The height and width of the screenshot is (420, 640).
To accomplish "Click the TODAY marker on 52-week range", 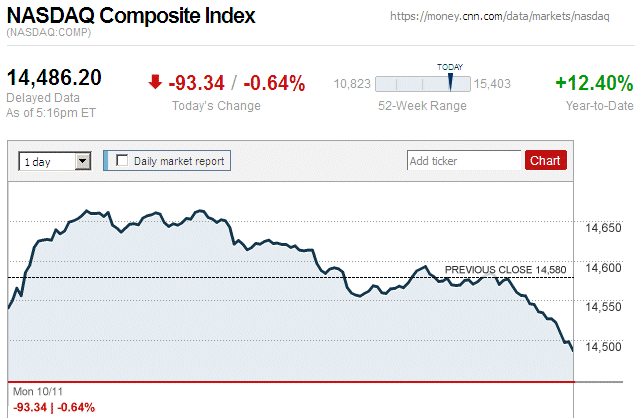I will click(450, 80).
